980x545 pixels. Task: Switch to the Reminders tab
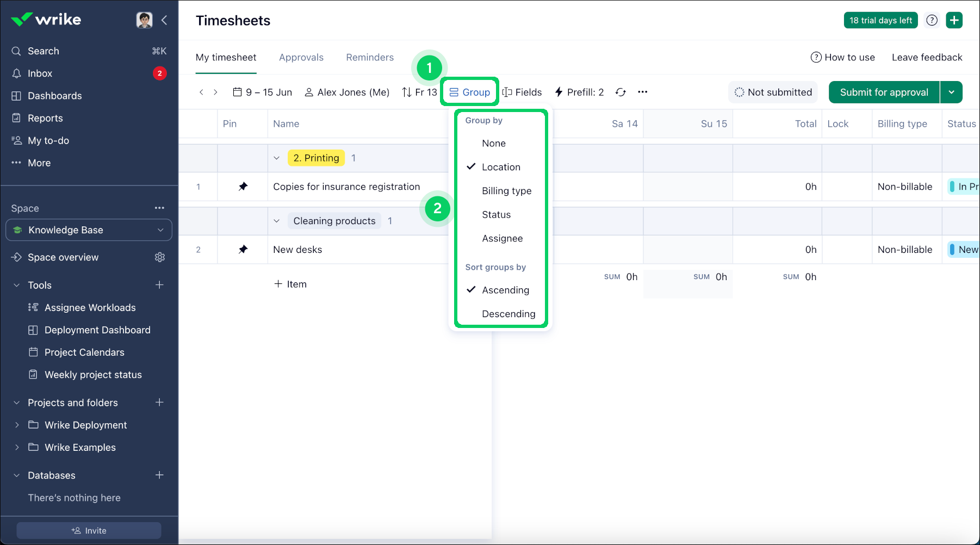369,57
